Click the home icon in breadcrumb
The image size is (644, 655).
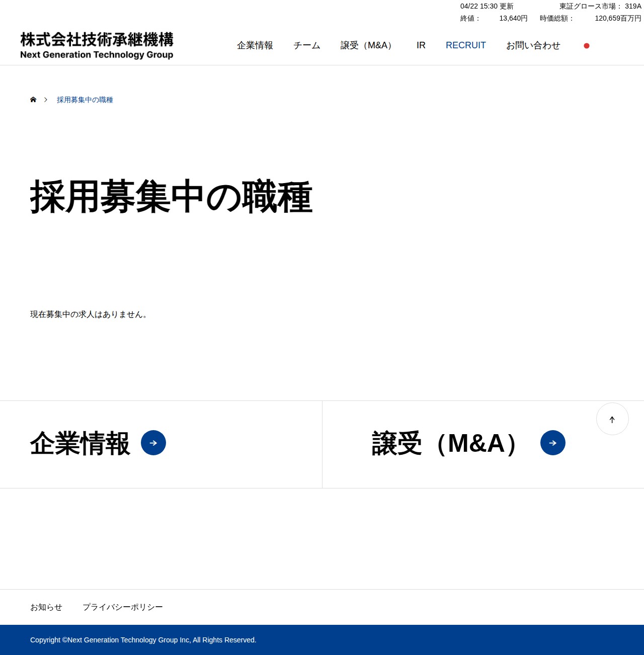pyautogui.click(x=33, y=100)
